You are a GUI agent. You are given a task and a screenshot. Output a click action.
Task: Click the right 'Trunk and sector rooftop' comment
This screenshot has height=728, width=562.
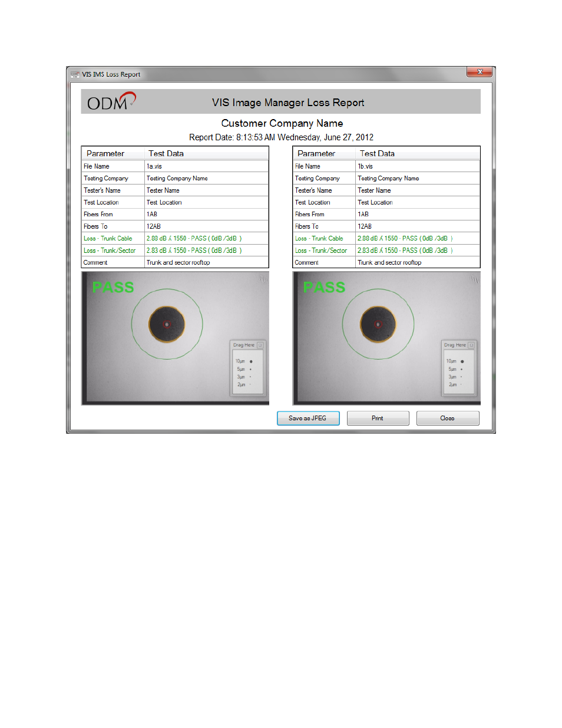pyautogui.click(x=389, y=263)
